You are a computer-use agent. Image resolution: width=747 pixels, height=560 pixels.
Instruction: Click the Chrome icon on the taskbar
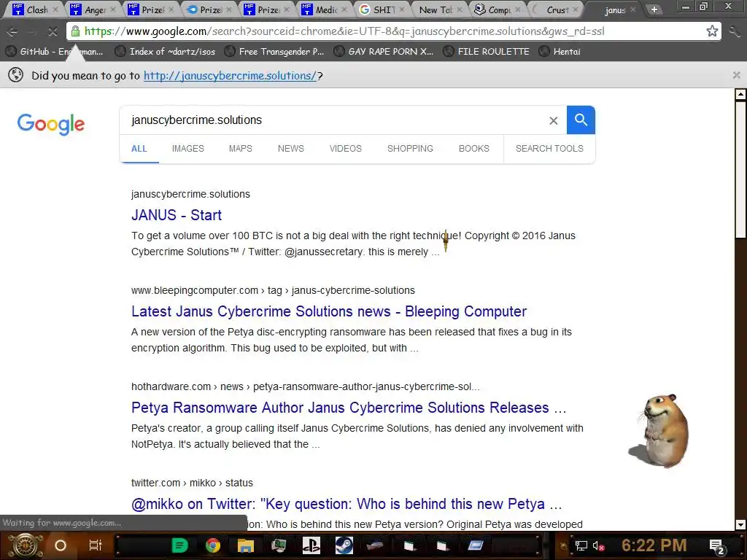[x=213, y=545]
